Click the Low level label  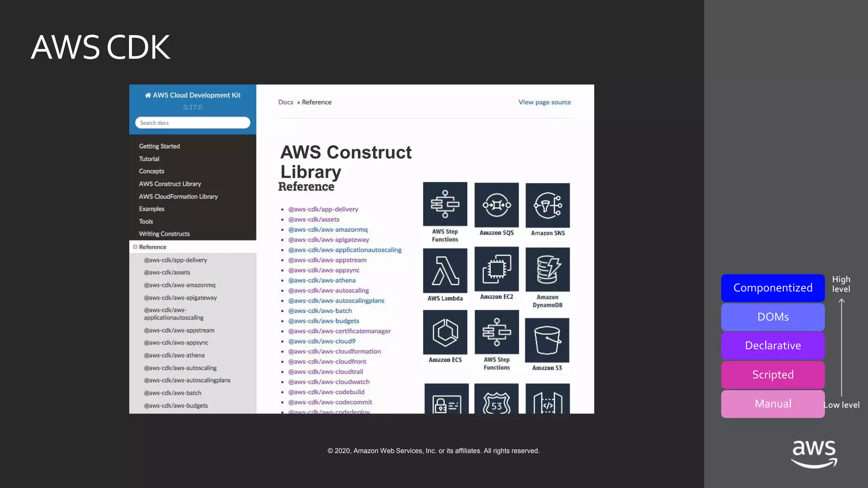tap(841, 405)
